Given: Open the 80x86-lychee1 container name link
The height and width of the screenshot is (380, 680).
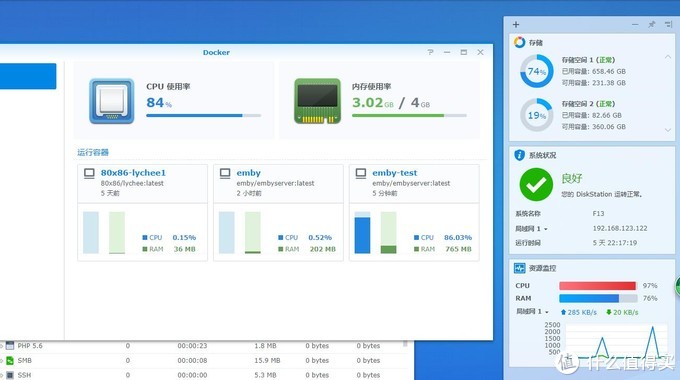Looking at the screenshot, I should pyautogui.click(x=133, y=173).
